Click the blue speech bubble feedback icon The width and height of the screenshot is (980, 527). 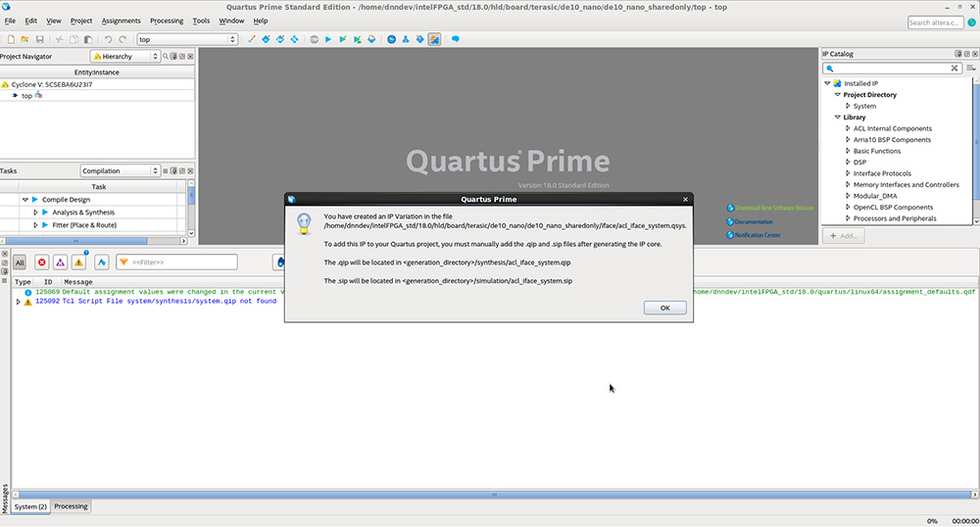[455, 39]
